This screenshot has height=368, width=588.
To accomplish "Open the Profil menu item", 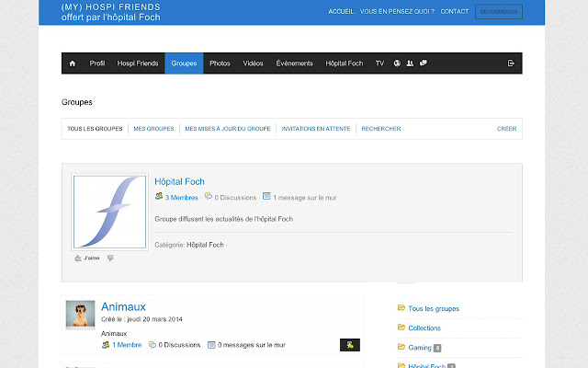I will point(97,63).
